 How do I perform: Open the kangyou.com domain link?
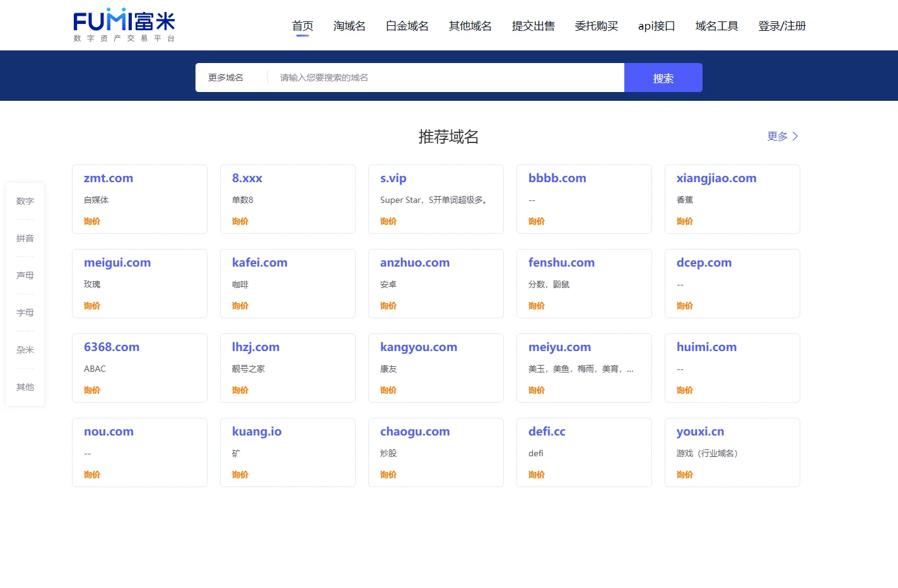(x=419, y=347)
